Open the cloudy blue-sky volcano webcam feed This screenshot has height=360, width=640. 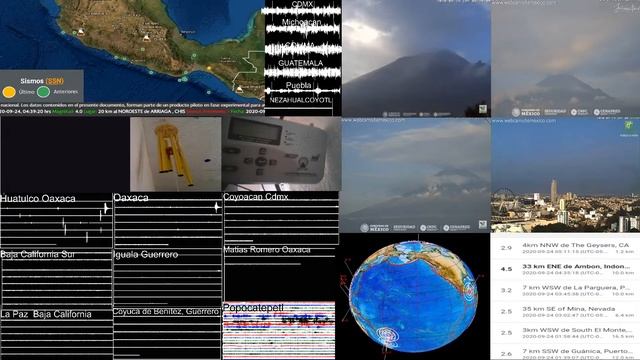[416, 176]
